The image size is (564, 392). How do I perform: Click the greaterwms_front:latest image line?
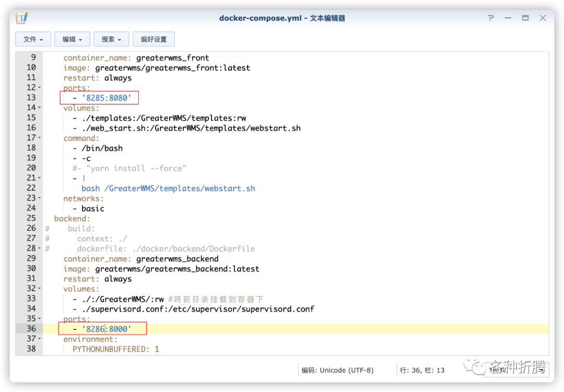[157, 68]
